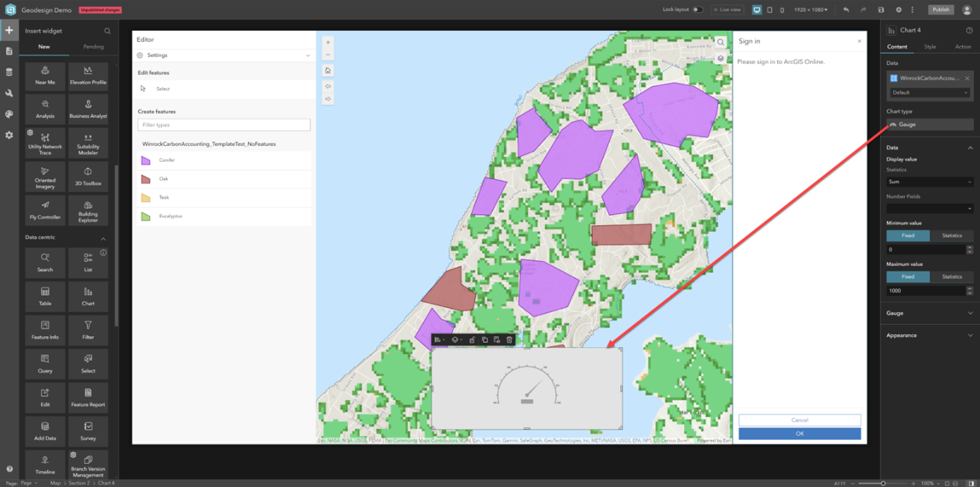The image size is (980, 487).
Task: Switch to the Action tab
Action: tap(963, 47)
